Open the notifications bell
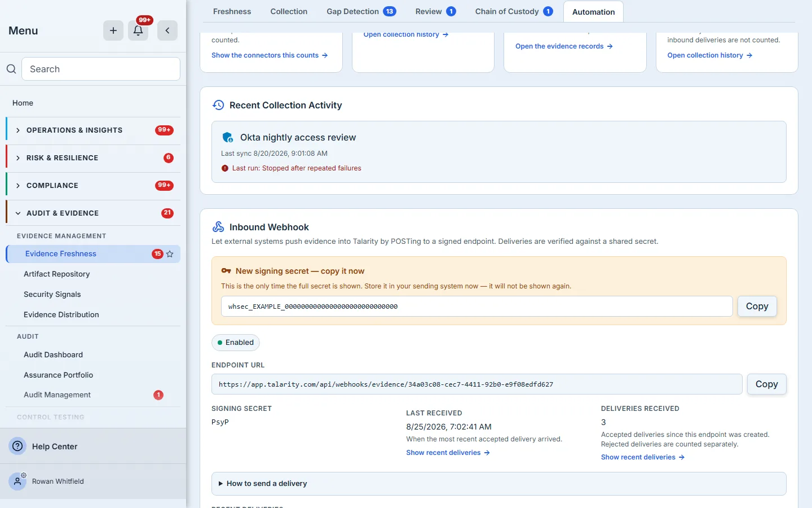The width and height of the screenshot is (812, 508). coord(138,30)
